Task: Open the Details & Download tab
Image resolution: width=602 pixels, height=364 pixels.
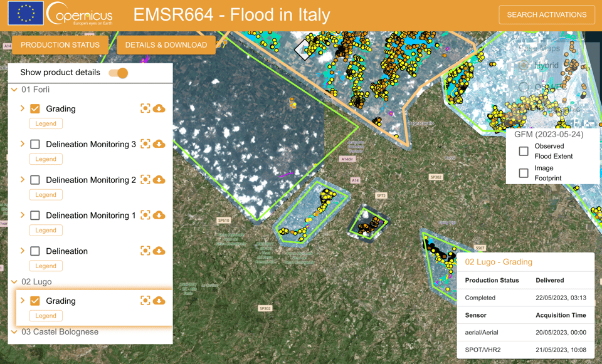Action: pyautogui.click(x=166, y=45)
